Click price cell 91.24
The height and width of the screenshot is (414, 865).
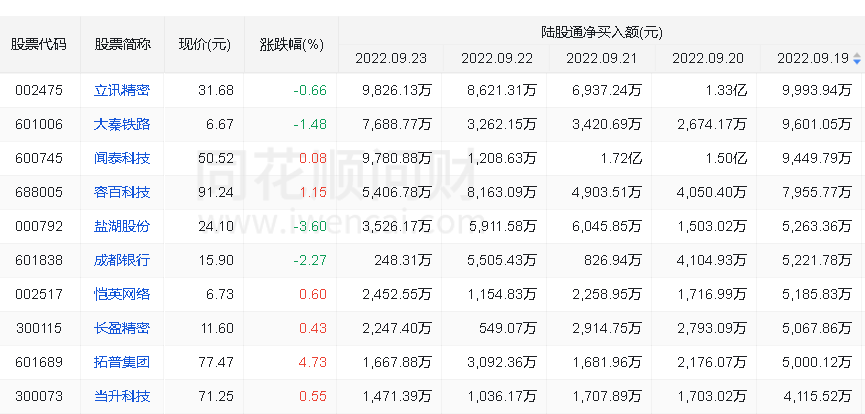pos(216,192)
